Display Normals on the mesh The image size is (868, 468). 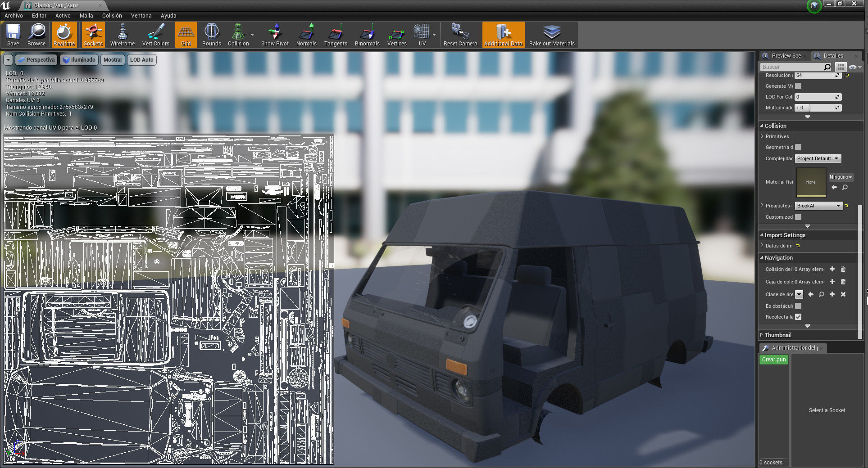pyautogui.click(x=306, y=35)
